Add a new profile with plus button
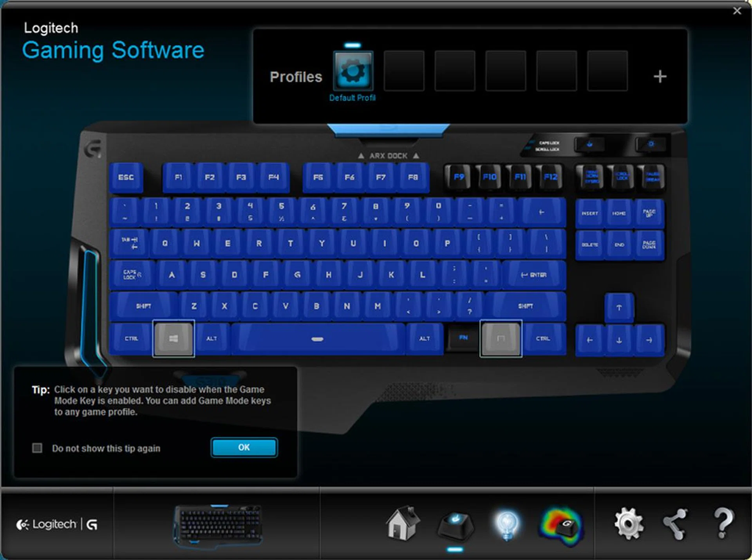Viewport: 752px width, 560px height. [x=660, y=76]
